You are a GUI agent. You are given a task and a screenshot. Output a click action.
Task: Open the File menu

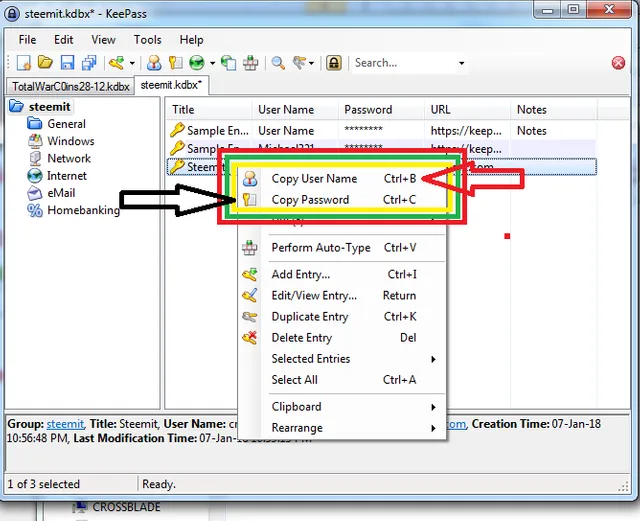click(x=27, y=40)
